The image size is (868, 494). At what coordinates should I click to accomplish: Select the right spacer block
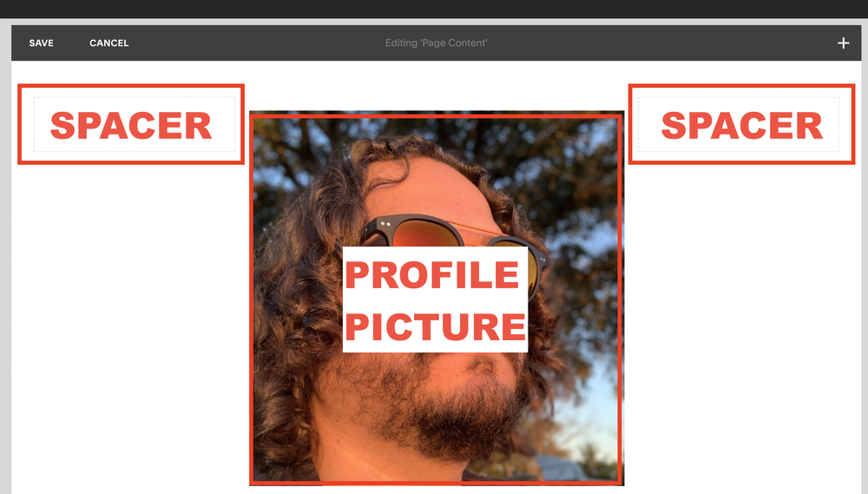click(x=742, y=124)
